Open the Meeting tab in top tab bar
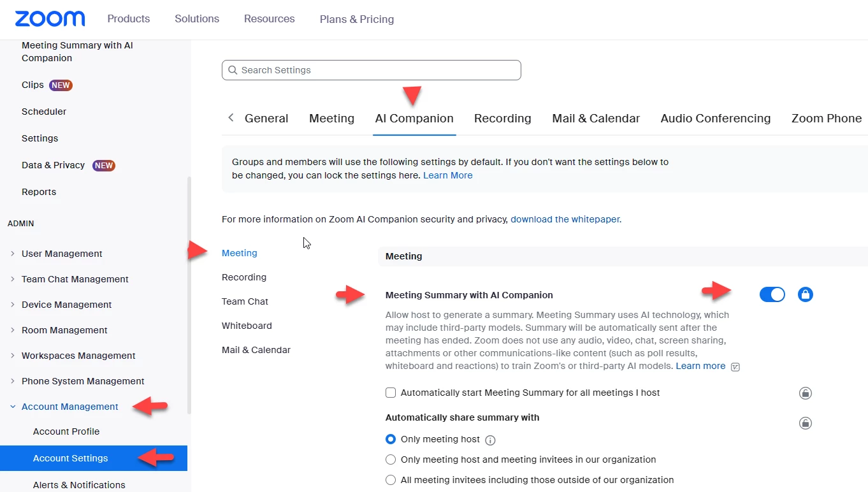The image size is (868, 492). [331, 119]
